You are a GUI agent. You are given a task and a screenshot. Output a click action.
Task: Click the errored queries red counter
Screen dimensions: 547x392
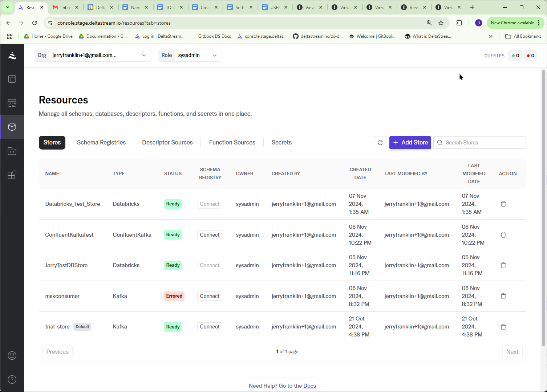coord(531,56)
